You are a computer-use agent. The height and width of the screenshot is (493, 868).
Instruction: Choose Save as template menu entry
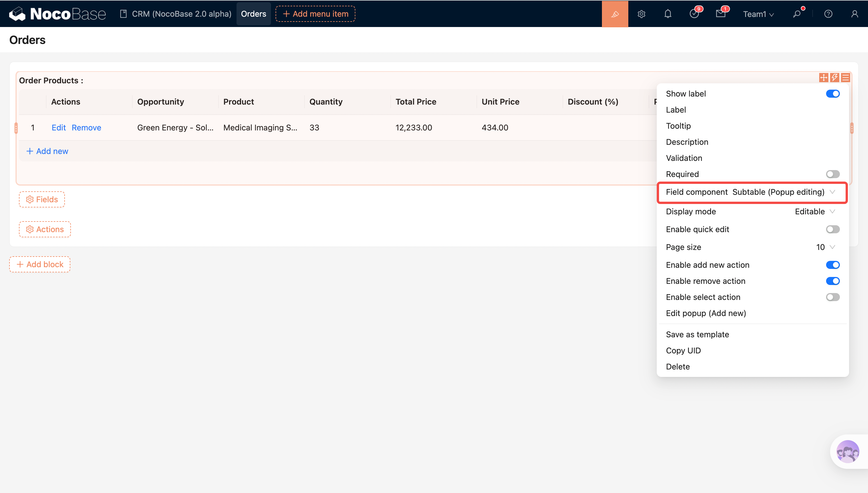(697, 334)
